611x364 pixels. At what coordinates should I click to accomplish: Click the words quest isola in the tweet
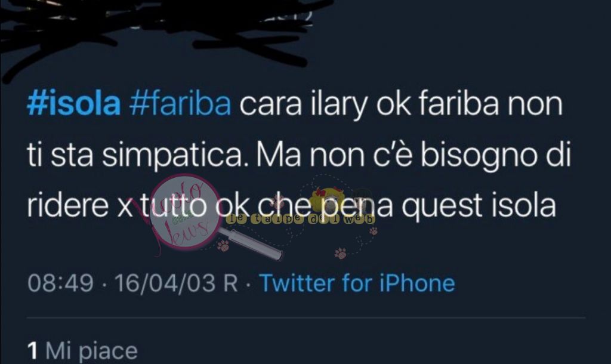[x=479, y=206]
